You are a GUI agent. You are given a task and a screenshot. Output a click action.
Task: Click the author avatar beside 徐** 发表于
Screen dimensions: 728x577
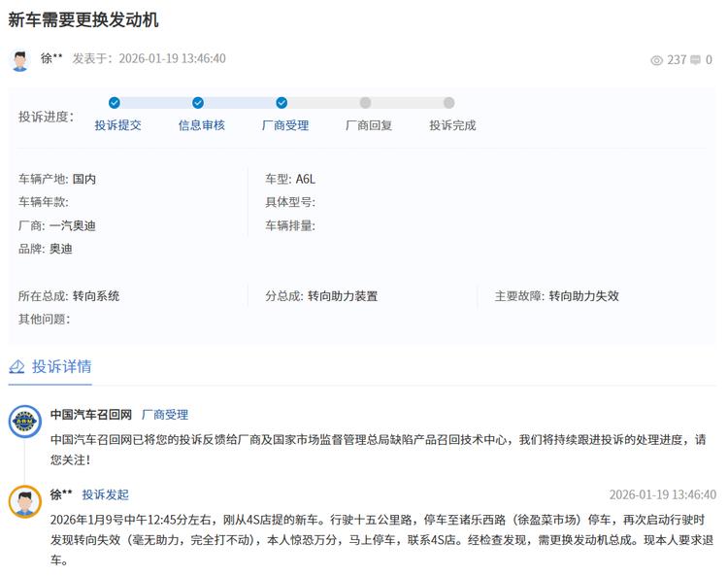point(19,60)
